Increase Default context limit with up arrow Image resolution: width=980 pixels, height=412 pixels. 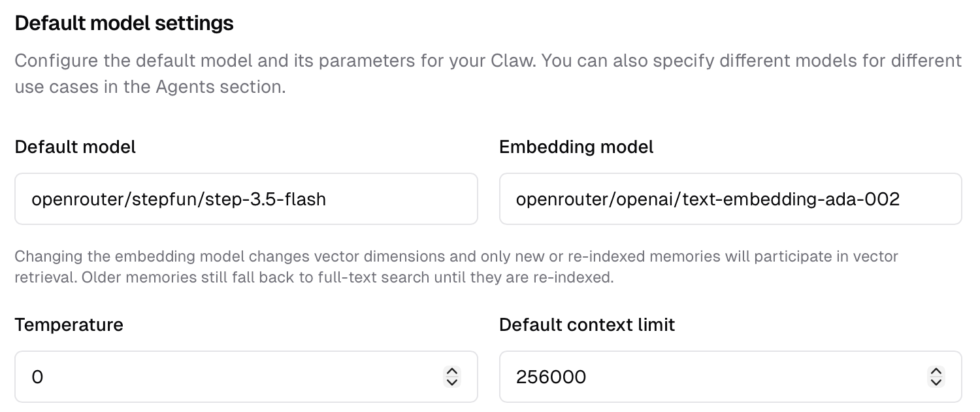[x=936, y=371]
